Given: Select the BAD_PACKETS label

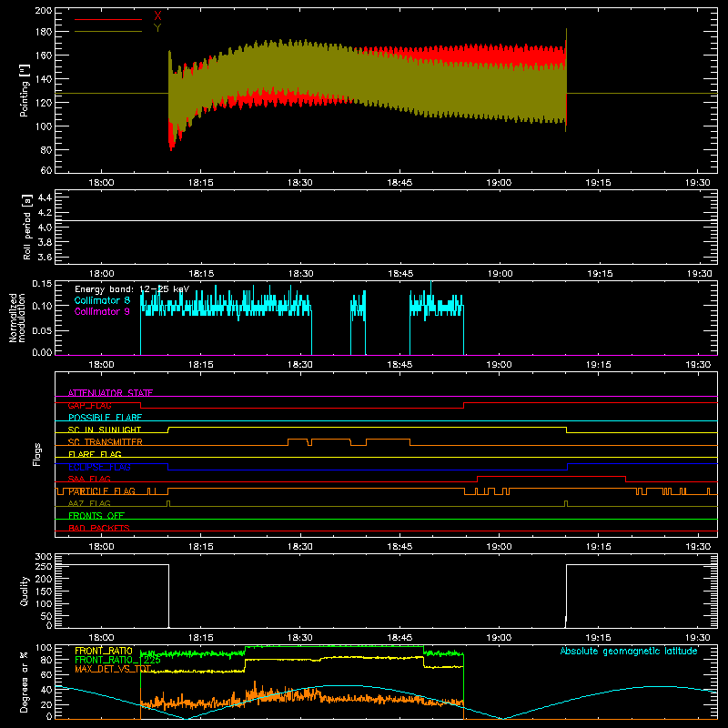Looking at the screenshot, I should click(99, 529).
